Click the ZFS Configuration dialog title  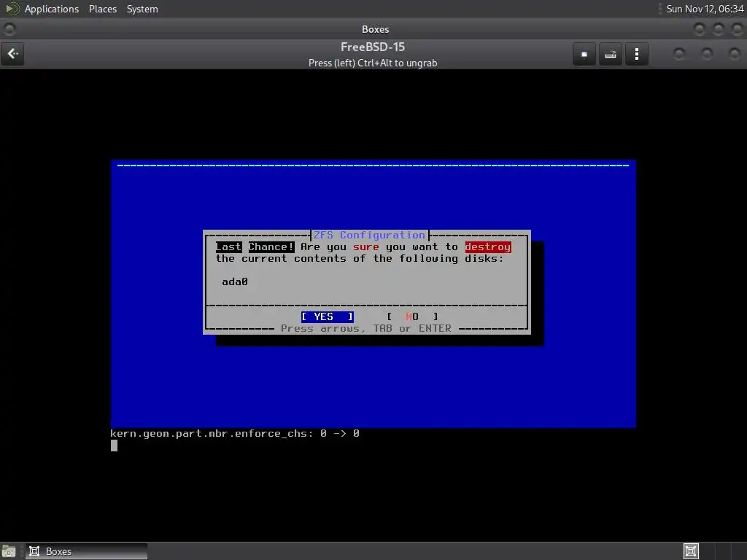(369, 236)
